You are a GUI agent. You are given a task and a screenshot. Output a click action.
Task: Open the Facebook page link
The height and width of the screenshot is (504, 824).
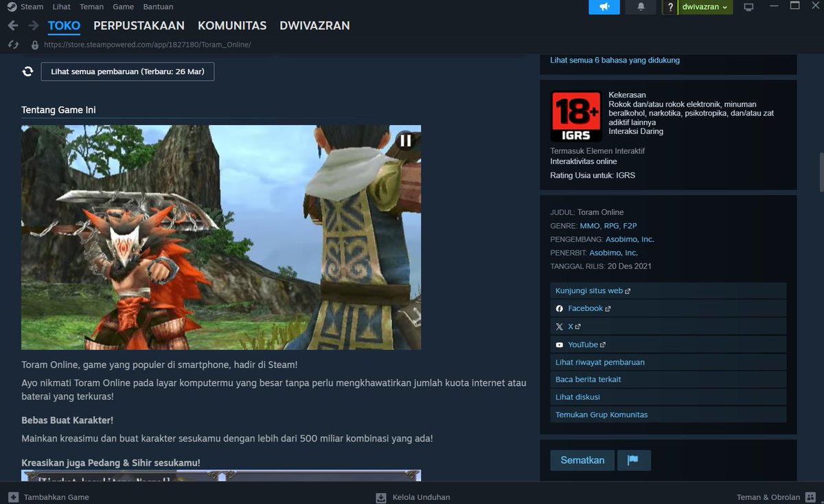[585, 309]
